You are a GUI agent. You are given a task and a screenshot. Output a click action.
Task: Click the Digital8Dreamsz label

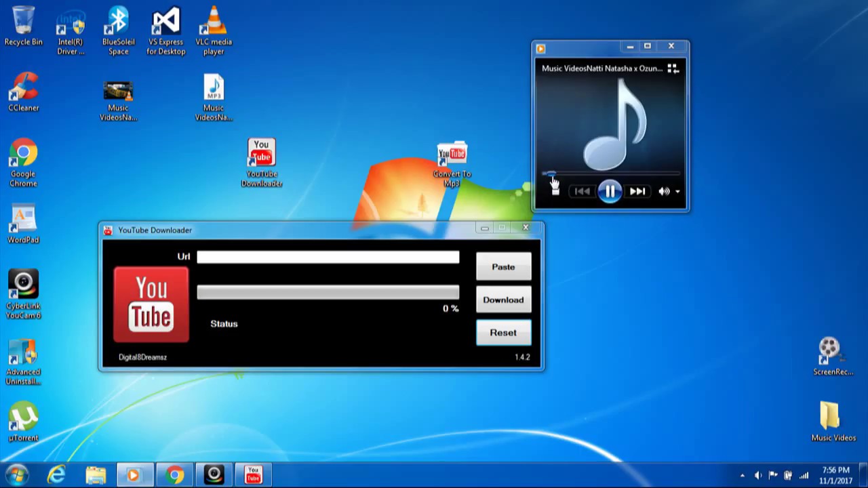142,357
